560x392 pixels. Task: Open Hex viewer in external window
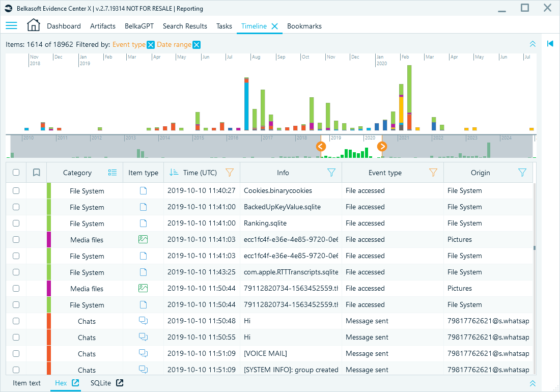75,383
